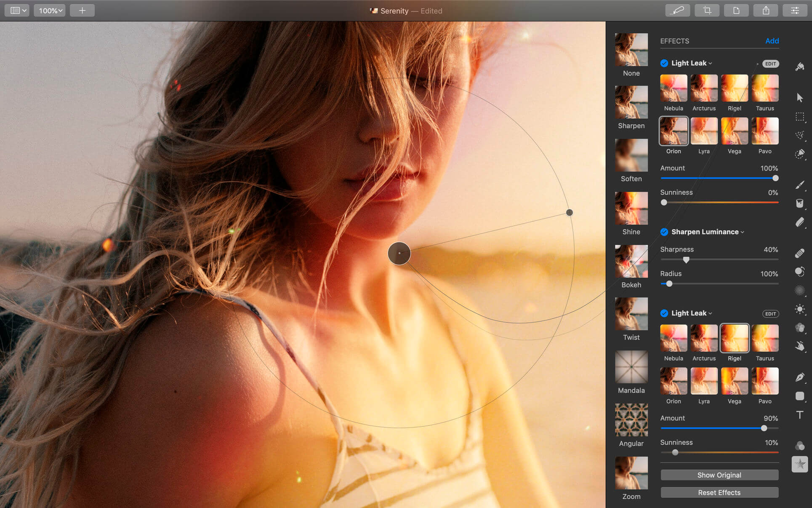
Task: Toggle the first Light Leak effect checkbox
Action: tap(663, 63)
